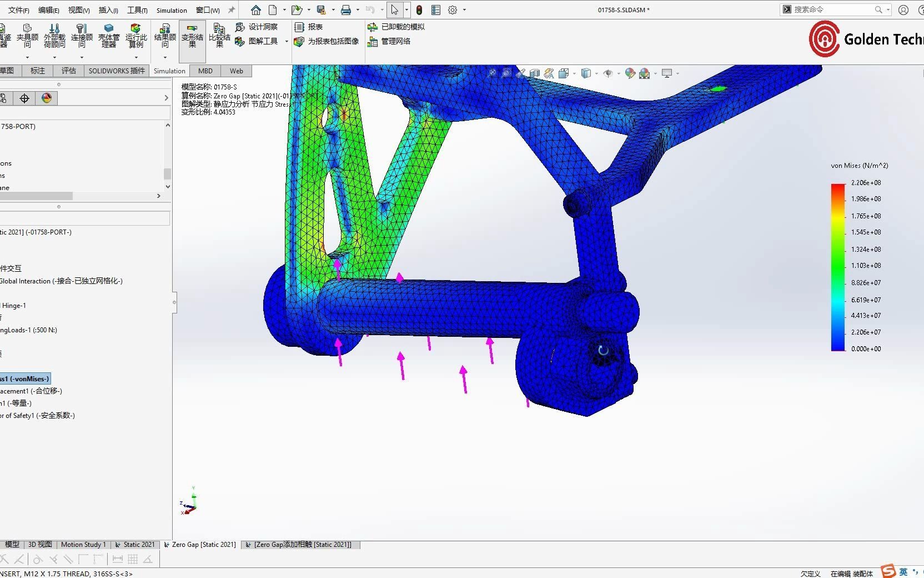Image resolution: width=924 pixels, height=578 pixels.
Task: Open the 壳体管理器 (Shell Manager) tool
Action: coord(109,37)
